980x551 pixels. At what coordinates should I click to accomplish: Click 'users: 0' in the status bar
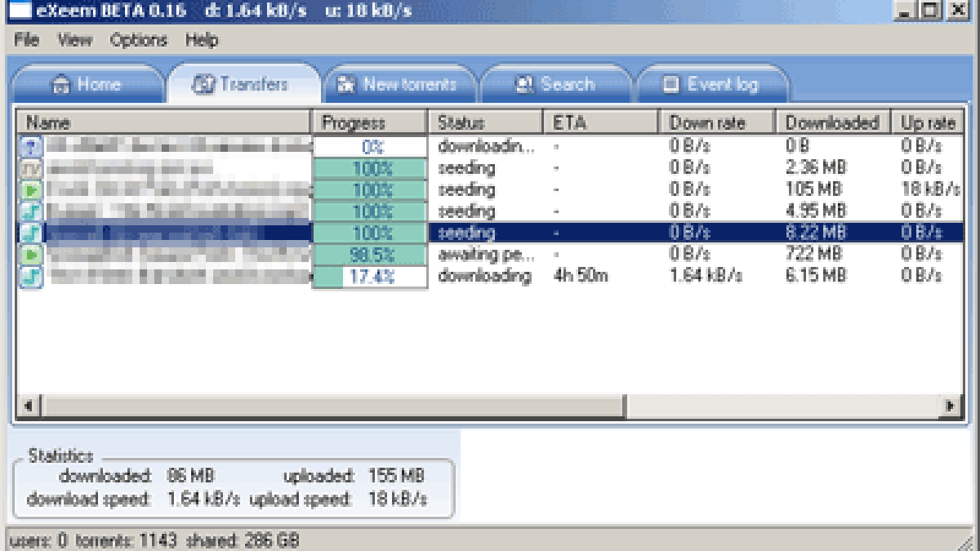click(x=38, y=540)
